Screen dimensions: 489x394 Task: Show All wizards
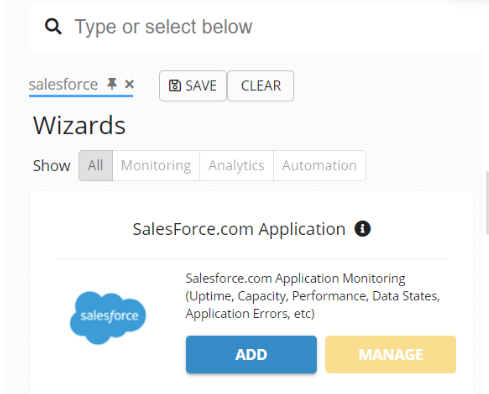pos(96,165)
